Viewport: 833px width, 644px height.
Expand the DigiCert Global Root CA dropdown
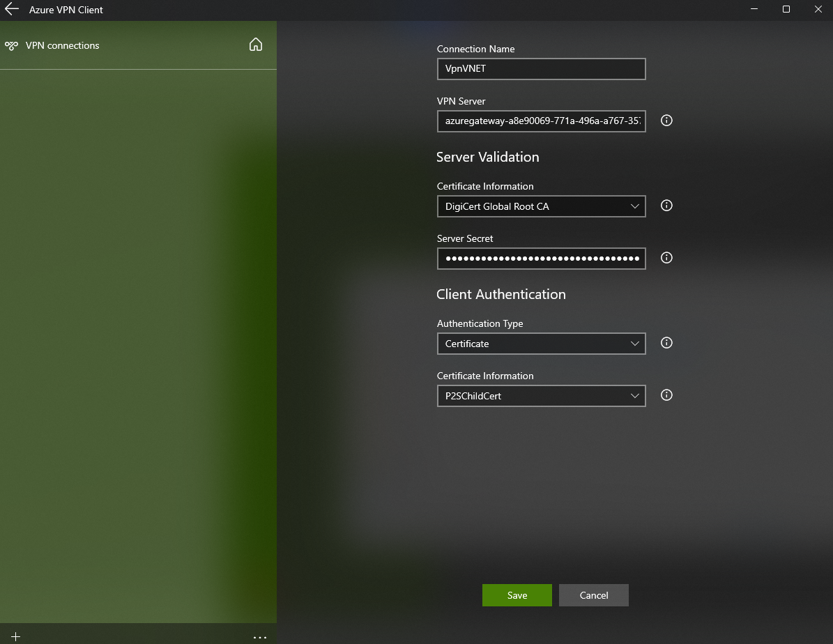pos(542,206)
